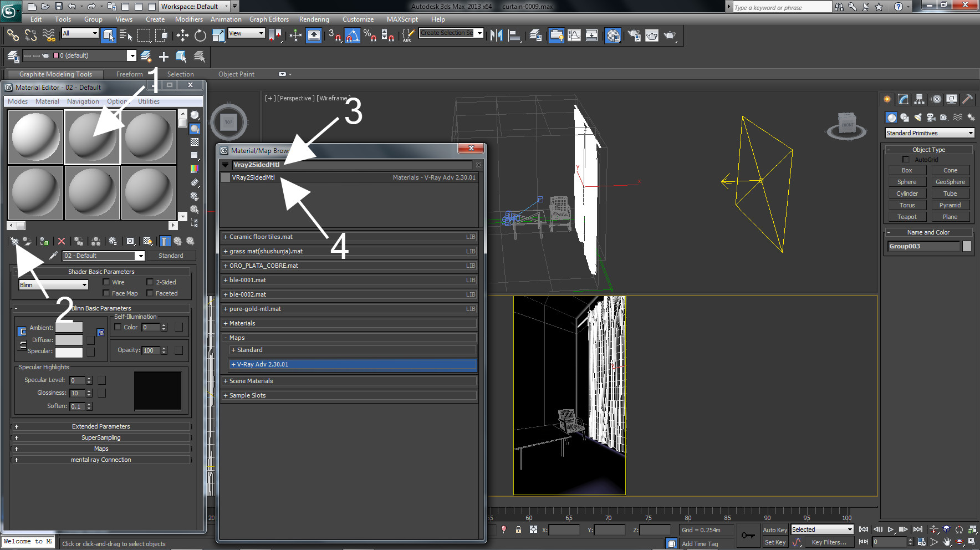Viewport: 980px width, 550px height.
Task: Select Lights category in Create panel
Action: click(x=918, y=118)
